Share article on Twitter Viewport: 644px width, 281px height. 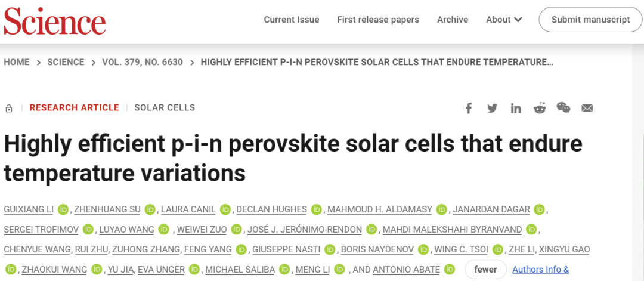[492, 109]
